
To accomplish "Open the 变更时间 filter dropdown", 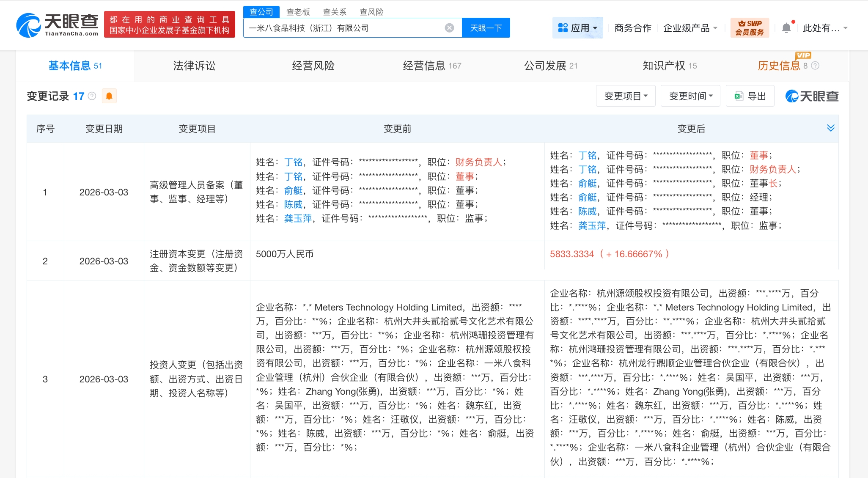I will click(x=690, y=96).
